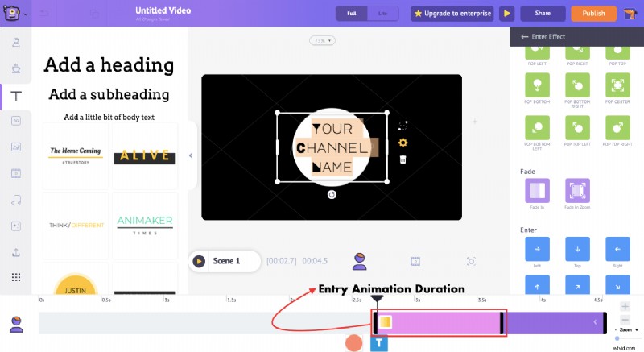Screen dimensions: 644x352
Task: Open the Properties (coffee cup) library
Action: [x=16, y=68]
